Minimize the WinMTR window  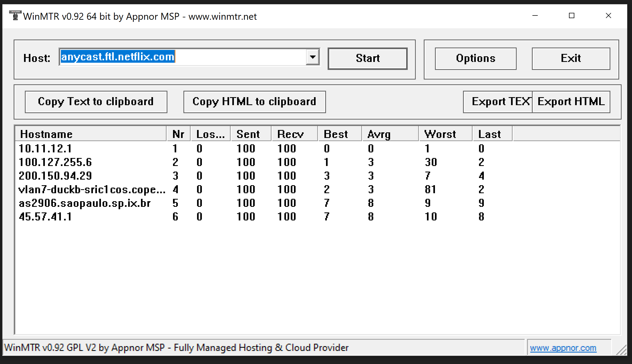tap(535, 16)
